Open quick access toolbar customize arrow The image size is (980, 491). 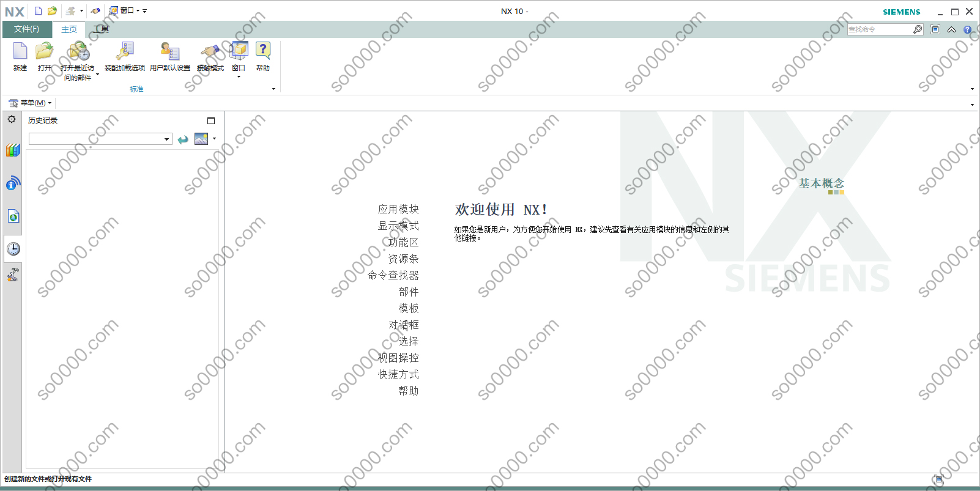144,11
